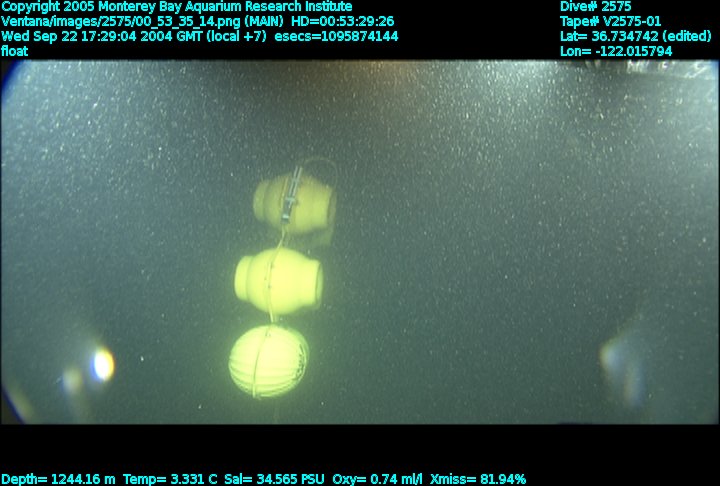Image resolution: width=720 pixels, height=486 pixels.
Task: Click the image file path "Ventana/images/2575/00_53_35_14.png (MAIN)"
Action: 142,22
